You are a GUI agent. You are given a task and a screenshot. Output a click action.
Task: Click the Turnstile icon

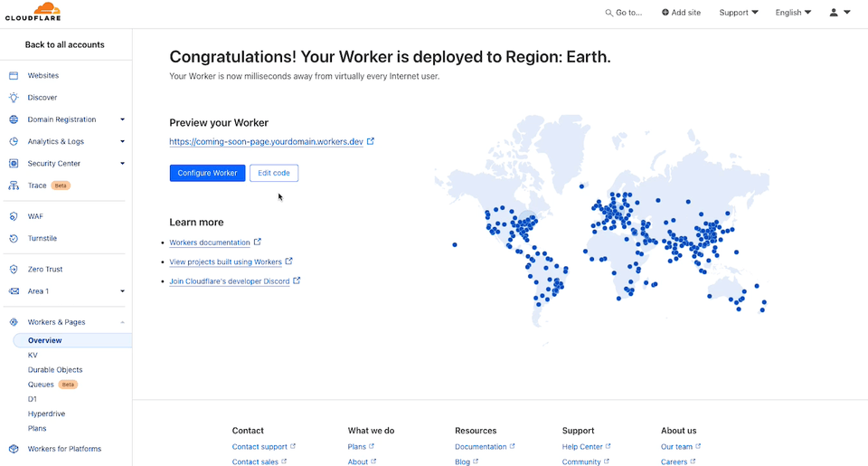[14, 238]
